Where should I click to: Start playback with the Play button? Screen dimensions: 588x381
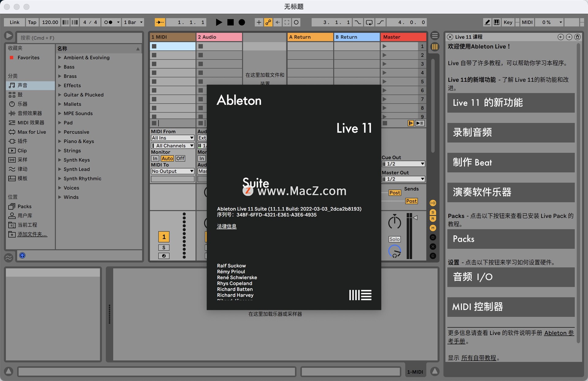click(x=219, y=22)
